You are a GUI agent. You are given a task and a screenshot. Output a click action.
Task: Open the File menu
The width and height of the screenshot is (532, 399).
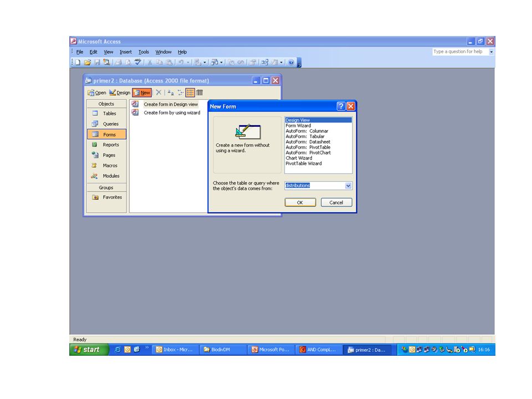pos(80,52)
